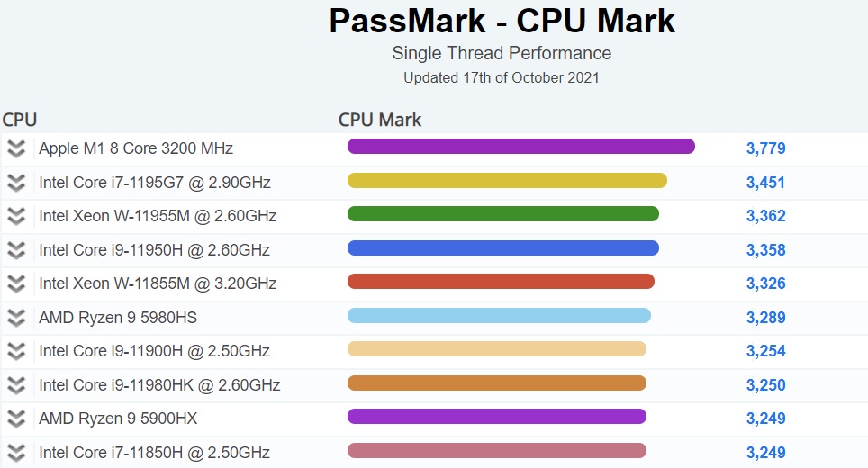Screen dimensions: 868x468
Task: Click the yellow i7-1195G7 score bar
Action: [x=507, y=180]
